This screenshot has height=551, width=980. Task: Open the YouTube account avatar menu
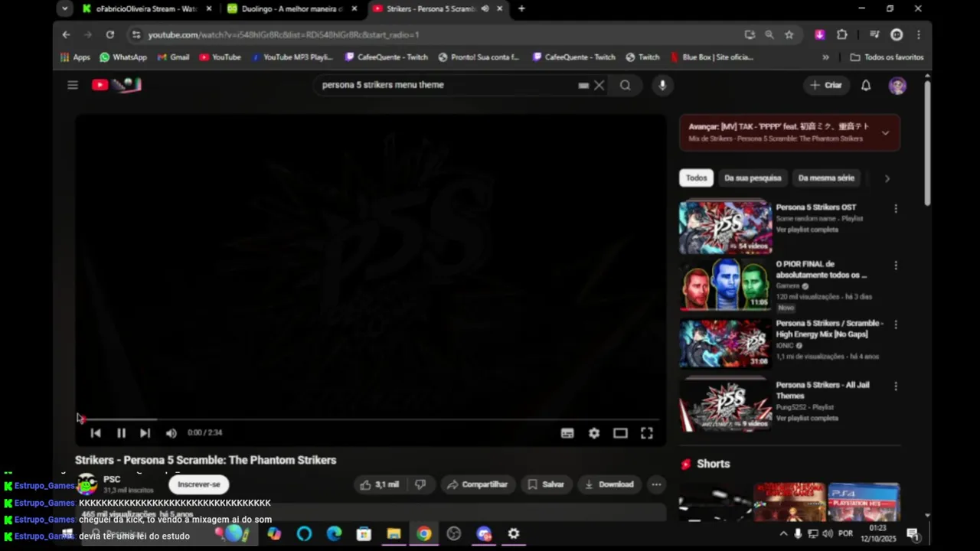coord(897,85)
